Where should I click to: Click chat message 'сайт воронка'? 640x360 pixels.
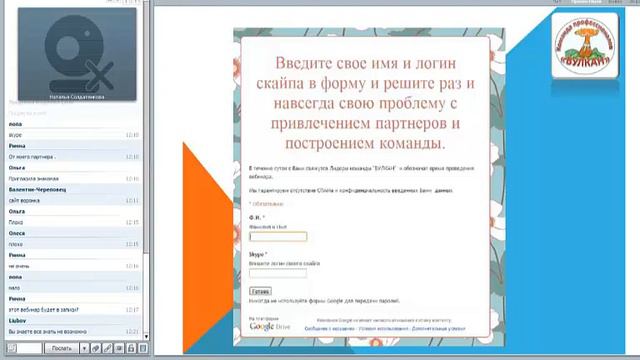[24, 201]
